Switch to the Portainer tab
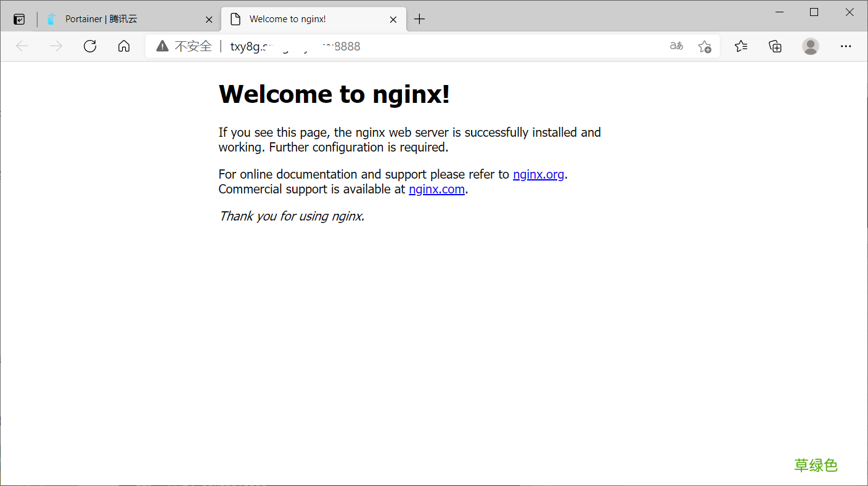This screenshot has height=486, width=868. pos(123,19)
